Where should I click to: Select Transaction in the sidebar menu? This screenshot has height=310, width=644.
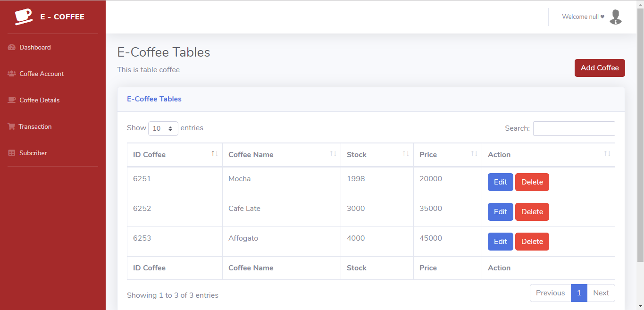point(35,126)
